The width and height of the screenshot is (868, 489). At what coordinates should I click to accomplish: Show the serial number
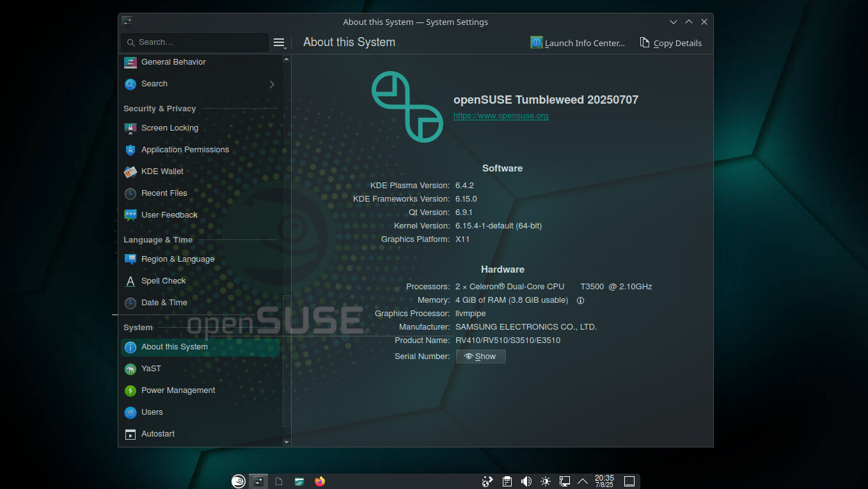(x=480, y=357)
